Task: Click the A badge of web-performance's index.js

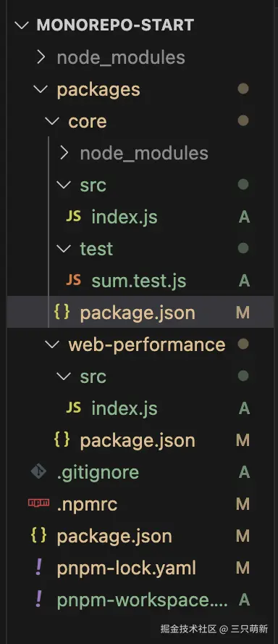Action: point(245,408)
